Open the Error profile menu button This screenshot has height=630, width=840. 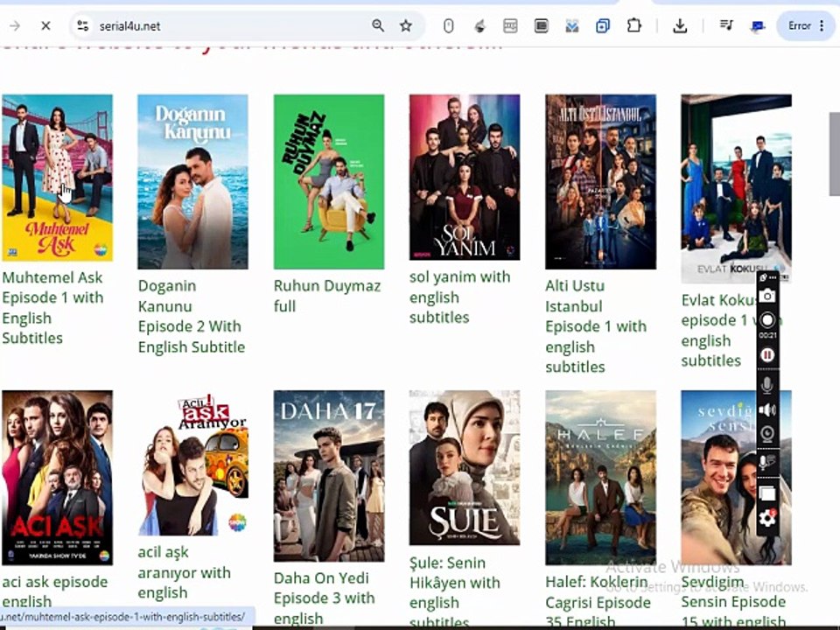806,25
